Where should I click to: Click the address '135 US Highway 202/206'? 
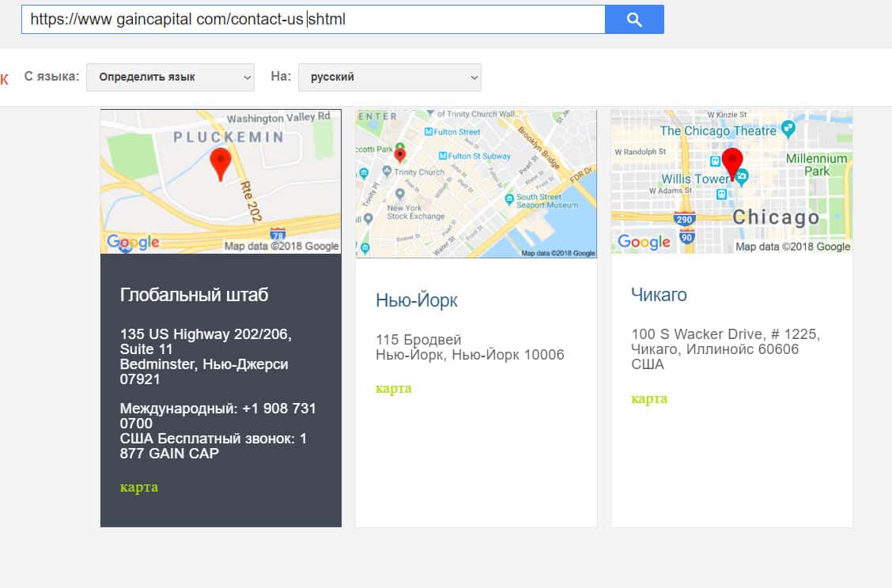point(206,334)
